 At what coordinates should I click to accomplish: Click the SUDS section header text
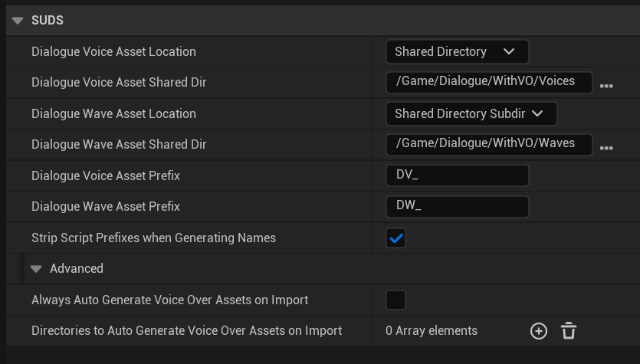coord(48,21)
